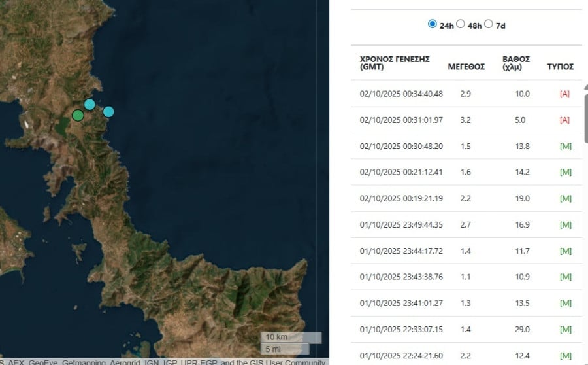Select the 7d time range radio button
Image resolution: width=588 pixels, height=365 pixels.
(x=489, y=24)
